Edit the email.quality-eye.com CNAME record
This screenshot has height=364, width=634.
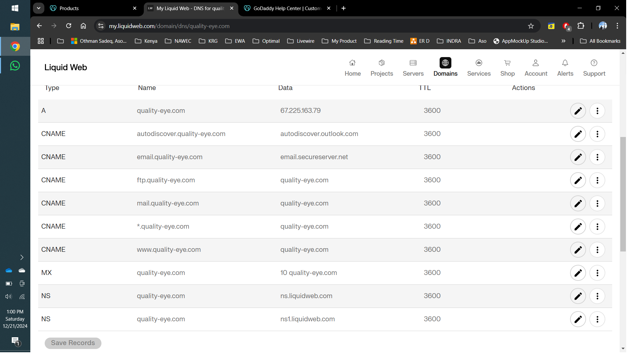(578, 157)
